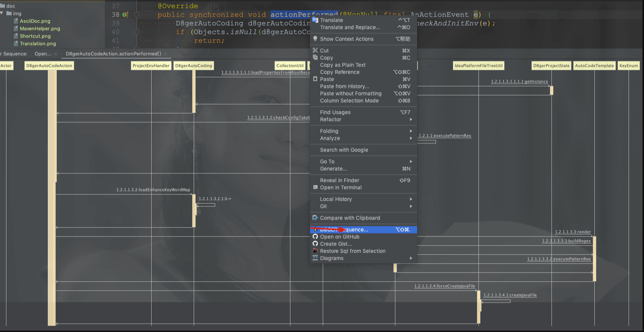Click the Translate icon in the context menu
The image size is (644, 332).
[x=315, y=20]
